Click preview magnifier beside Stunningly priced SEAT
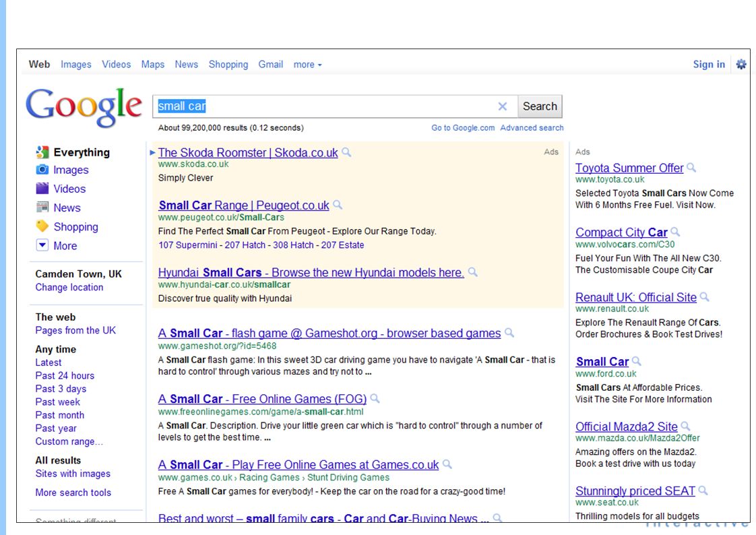Viewport: 756px width, 535px height. click(703, 491)
